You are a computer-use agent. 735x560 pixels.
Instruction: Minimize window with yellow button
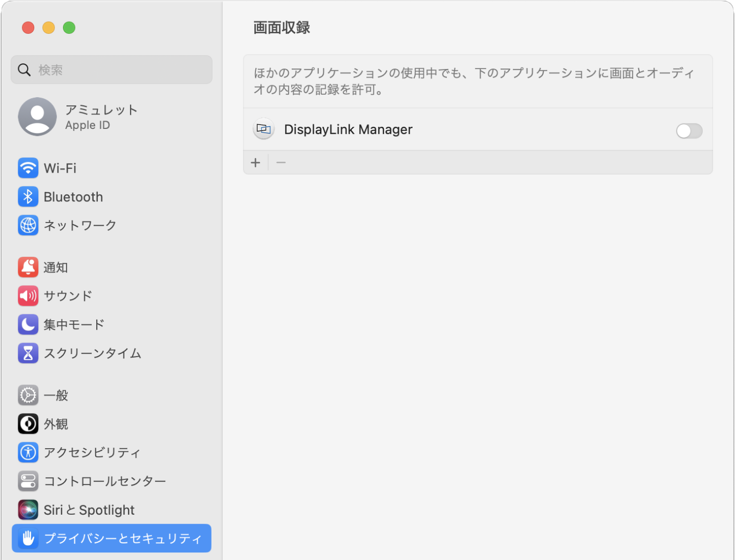pos(48,28)
